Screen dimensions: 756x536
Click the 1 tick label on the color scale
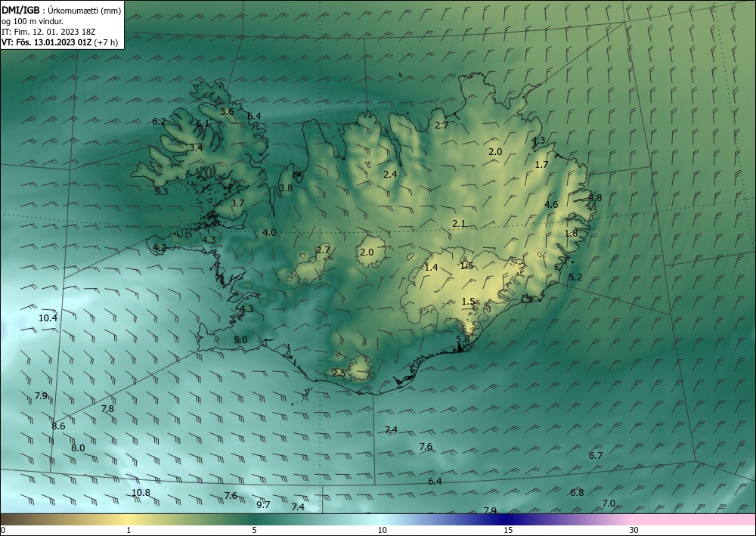tap(129, 530)
